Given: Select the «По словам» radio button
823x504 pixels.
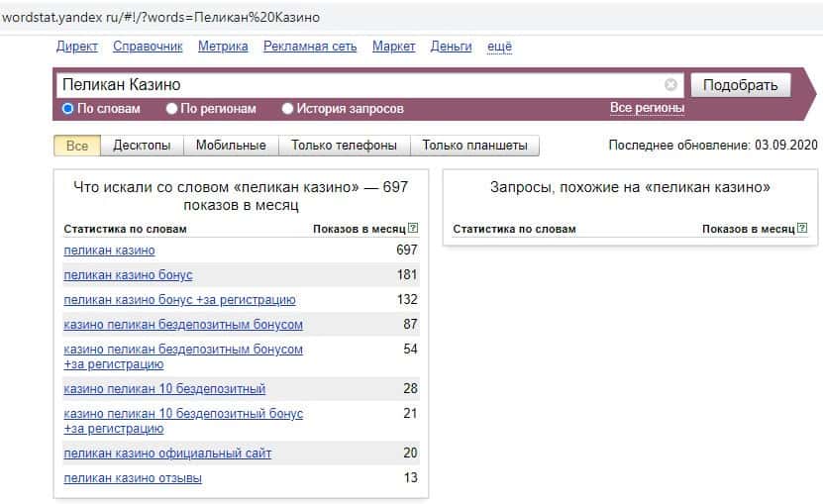Looking at the screenshot, I should [68, 109].
